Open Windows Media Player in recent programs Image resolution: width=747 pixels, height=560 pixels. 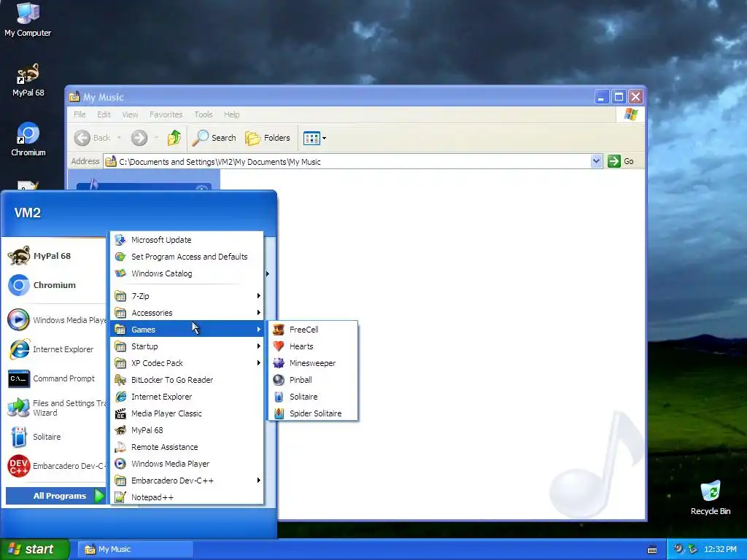[x=55, y=320]
